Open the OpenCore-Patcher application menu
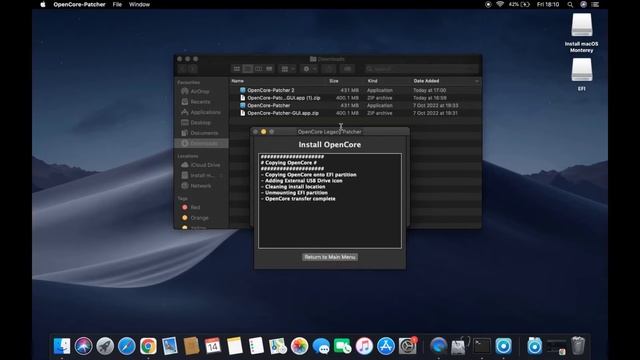The image size is (640, 360). tap(79, 4)
